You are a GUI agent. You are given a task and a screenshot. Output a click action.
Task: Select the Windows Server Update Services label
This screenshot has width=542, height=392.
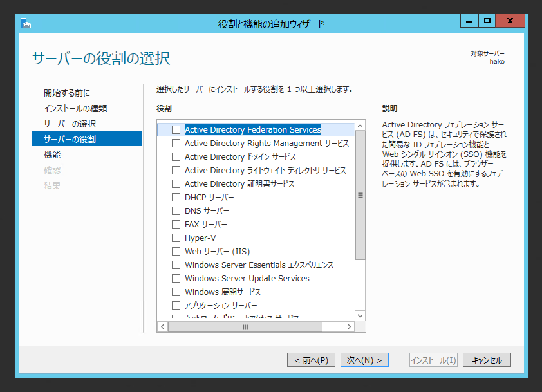coord(247,278)
